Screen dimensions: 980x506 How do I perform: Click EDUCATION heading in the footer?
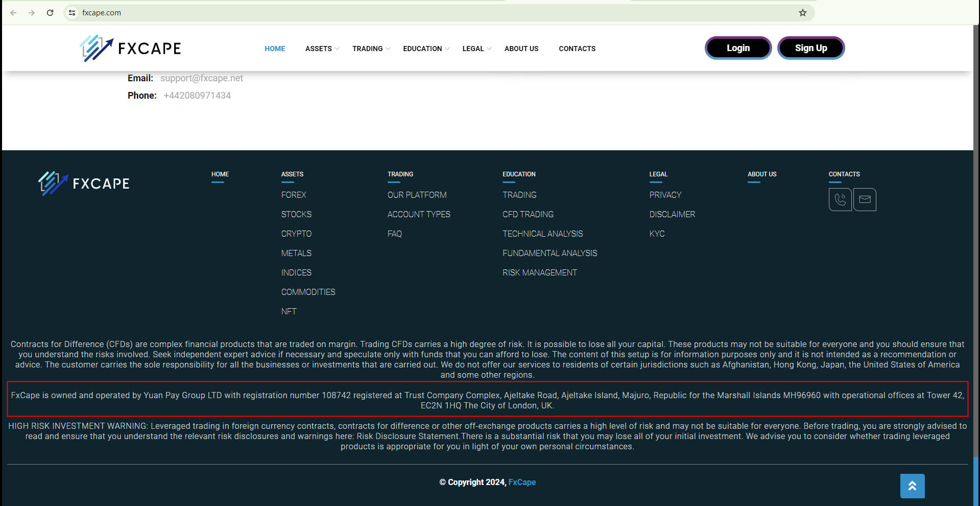[519, 174]
